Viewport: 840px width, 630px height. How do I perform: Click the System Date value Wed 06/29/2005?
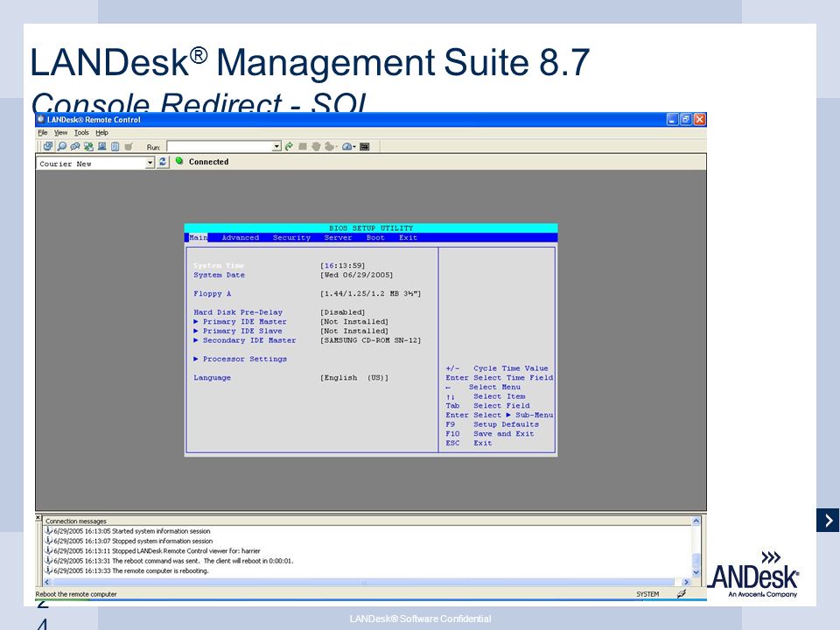click(x=357, y=275)
